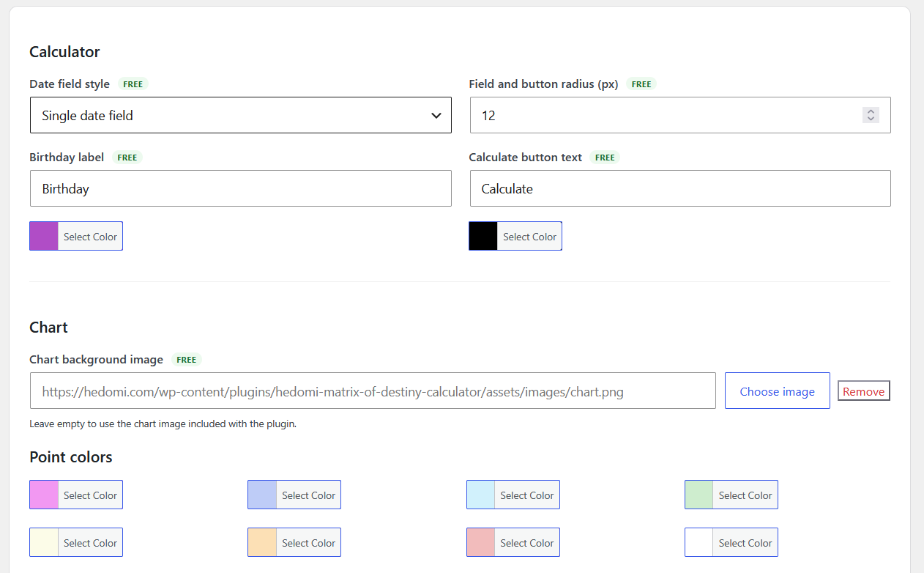Click the "Birthday label" field caption
Screen dimensions: 924x573
(x=67, y=158)
